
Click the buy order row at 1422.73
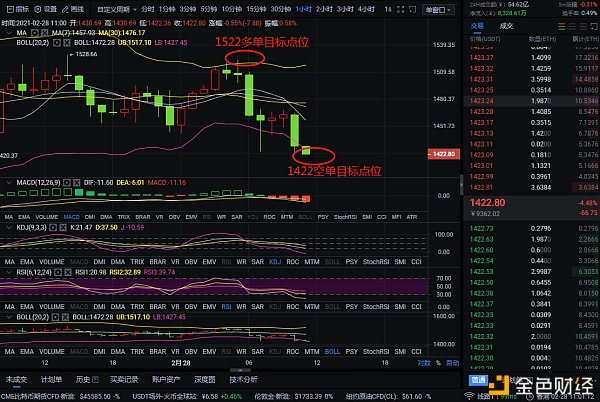click(532, 228)
